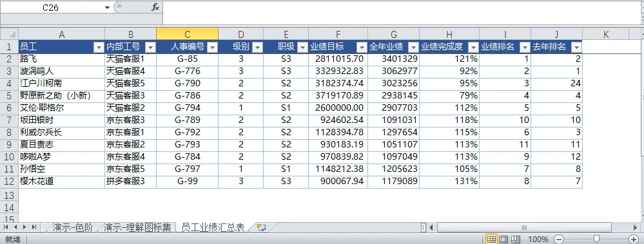Click cell containing 艾伦·耶格尔
644x244 pixels.
point(62,108)
